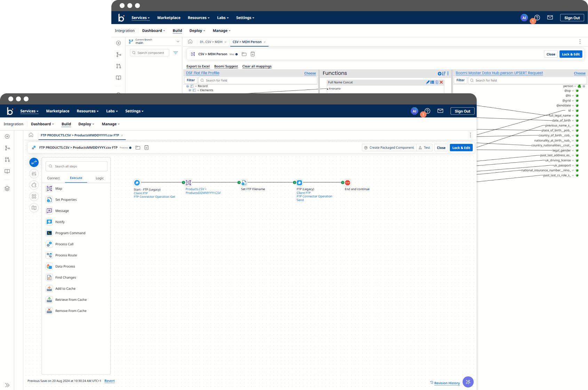Open the mail notifications icon
588x390 pixels.
coord(440,111)
